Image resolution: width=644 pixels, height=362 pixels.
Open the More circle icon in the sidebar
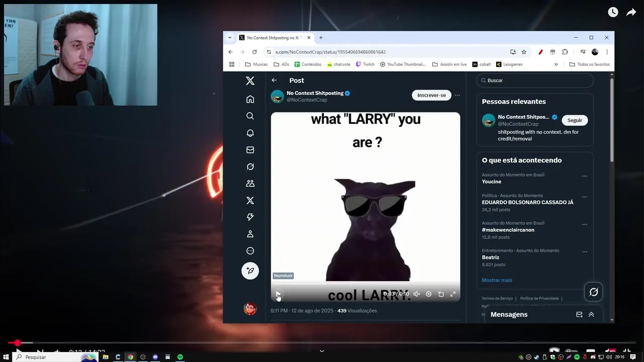pyautogui.click(x=250, y=251)
